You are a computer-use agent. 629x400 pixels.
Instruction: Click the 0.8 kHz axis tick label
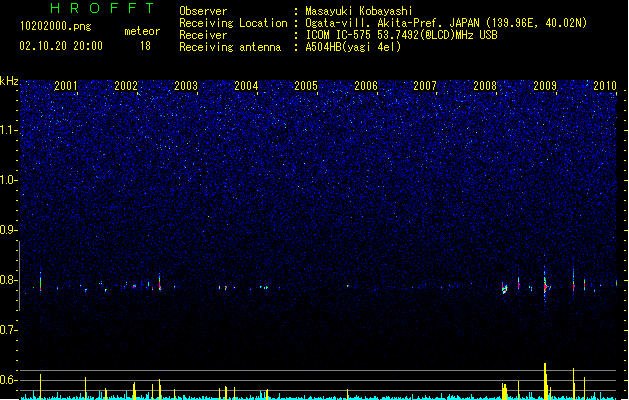7,280
